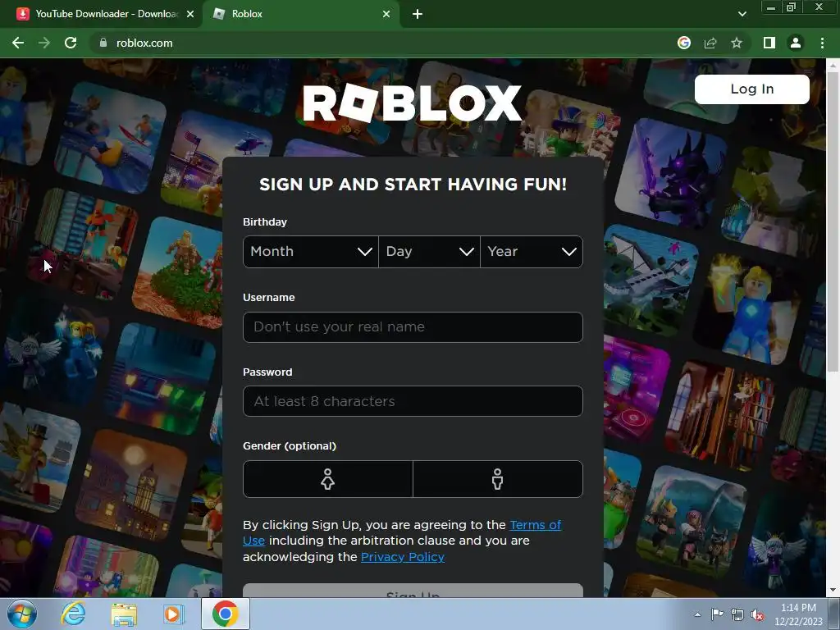Open the Month birthday dropdown
This screenshot has height=630, width=840.
[x=311, y=252]
